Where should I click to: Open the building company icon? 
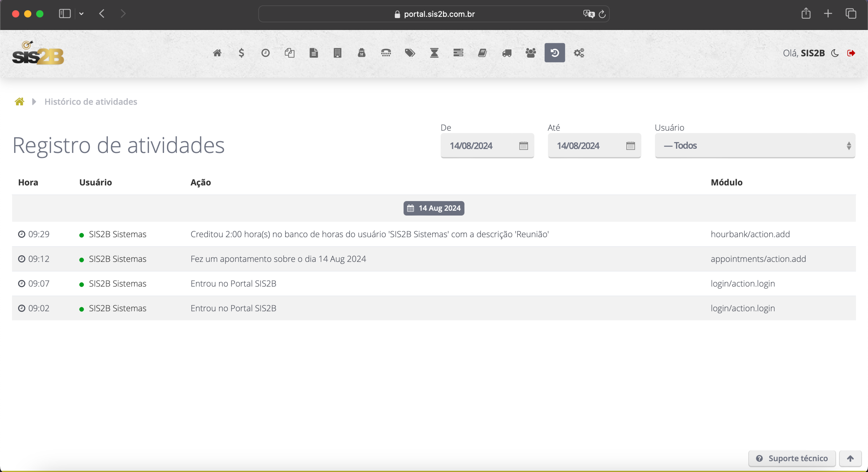pyautogui.click(x=337, y=53)
